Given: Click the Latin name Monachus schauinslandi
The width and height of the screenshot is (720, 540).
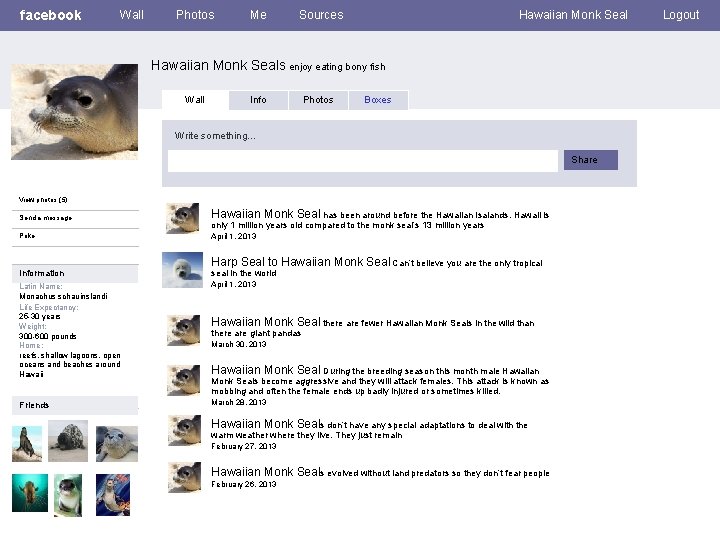Looking at the screenshot, I should click(x=63, y=297).
